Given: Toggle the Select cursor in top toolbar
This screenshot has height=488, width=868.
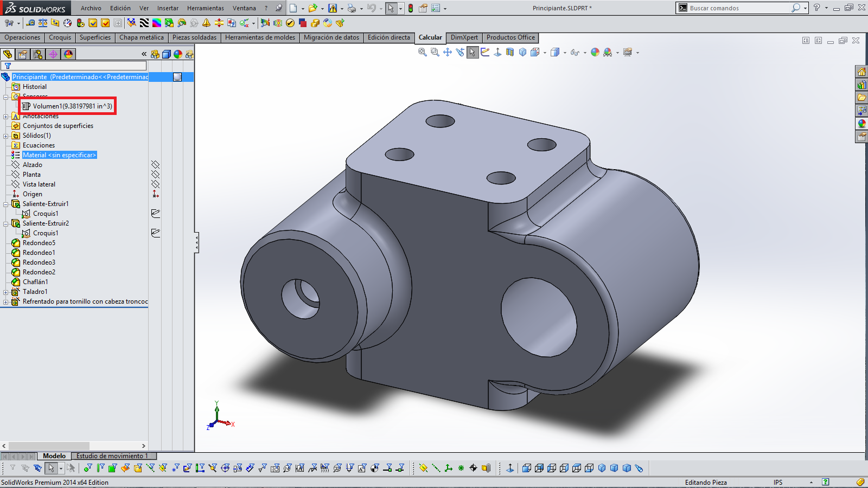Looking at the screenshot, I should (x=391, y=8).
